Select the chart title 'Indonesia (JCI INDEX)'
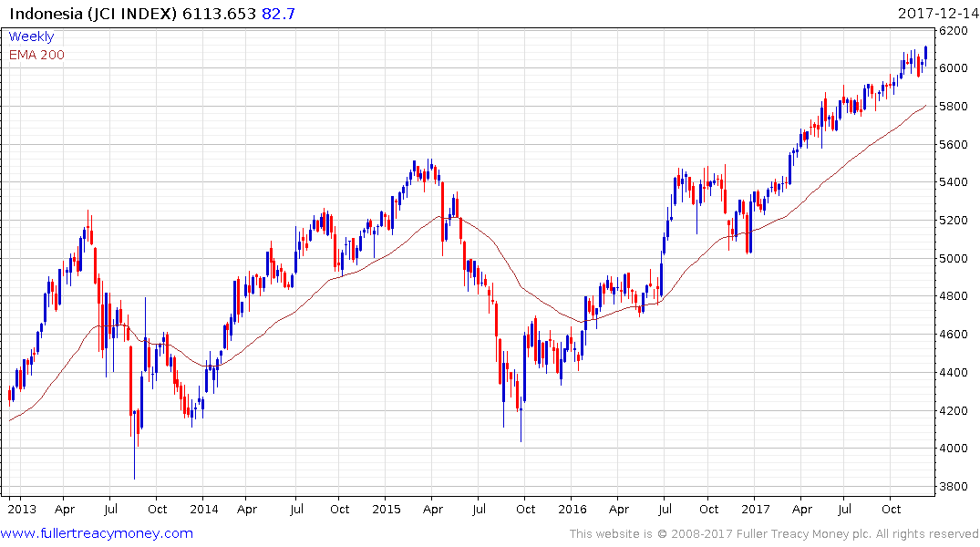 [93, 14]
